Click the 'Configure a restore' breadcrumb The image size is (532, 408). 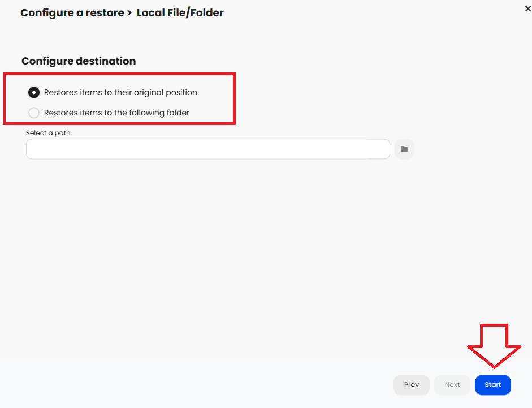72,12
